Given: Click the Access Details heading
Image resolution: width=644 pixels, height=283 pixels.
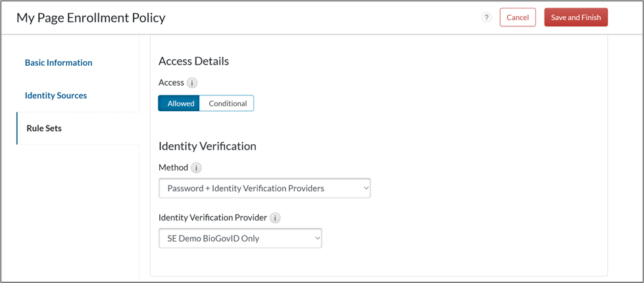Looking at the screenshot, I should (x=193, y=61).
